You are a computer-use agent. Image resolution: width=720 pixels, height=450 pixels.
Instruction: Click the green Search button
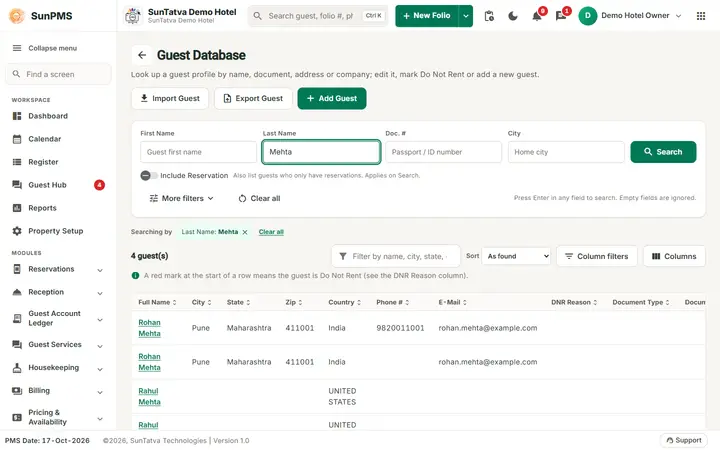663,152
